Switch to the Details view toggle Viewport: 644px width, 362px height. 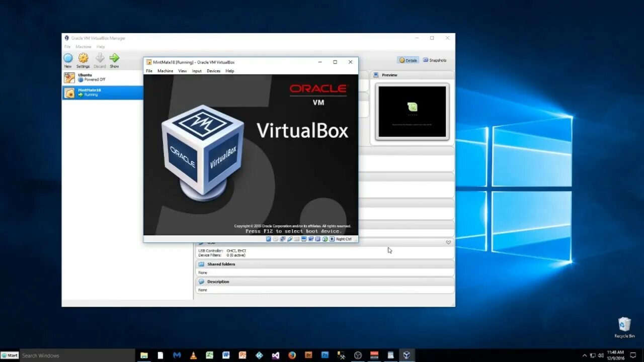408,60
